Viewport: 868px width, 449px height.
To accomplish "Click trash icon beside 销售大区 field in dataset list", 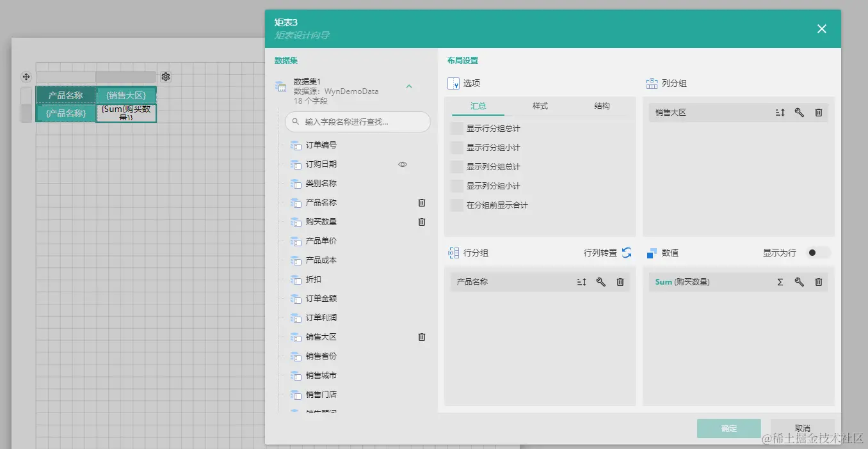I will point(422,337).
